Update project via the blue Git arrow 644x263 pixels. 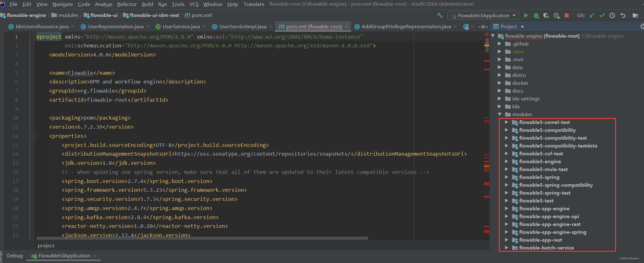[x=592, y=15]
